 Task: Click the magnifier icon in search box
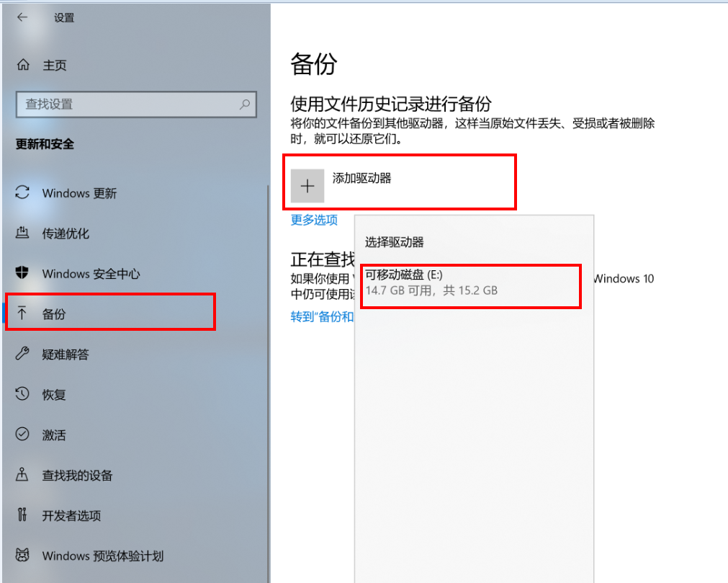coord(245,104)
